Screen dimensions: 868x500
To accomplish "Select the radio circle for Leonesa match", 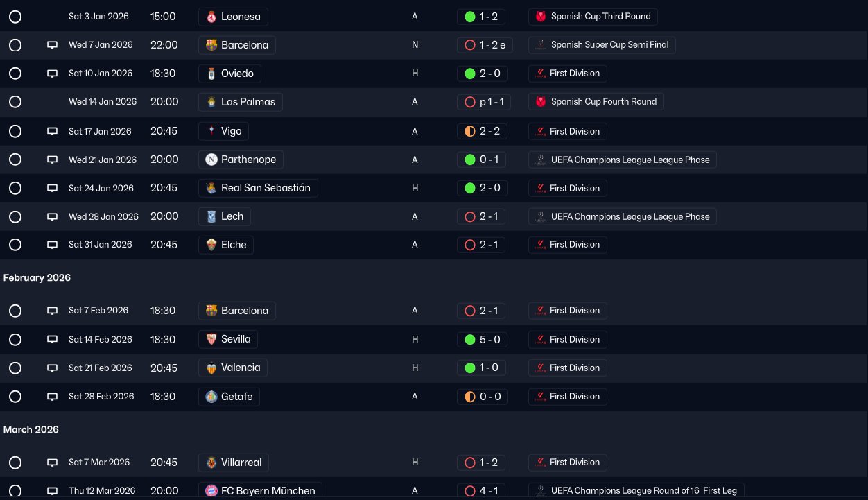I will (15, 17).
